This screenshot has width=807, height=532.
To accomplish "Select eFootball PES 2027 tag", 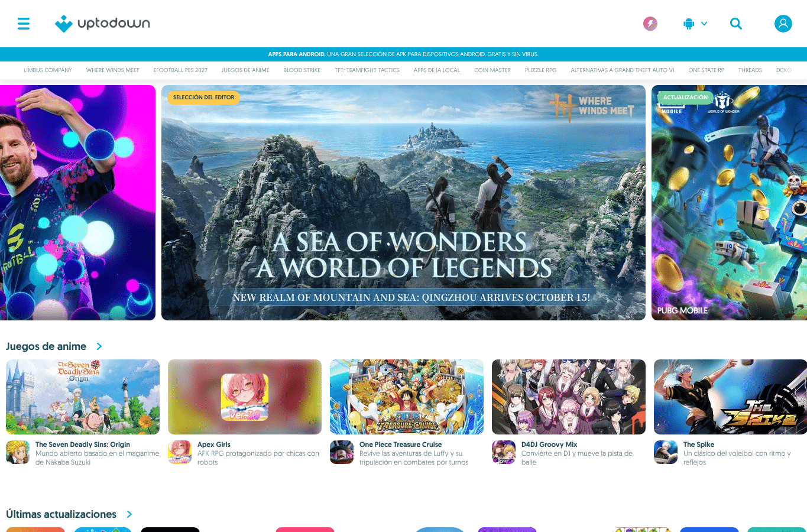I will pos(180,70).
